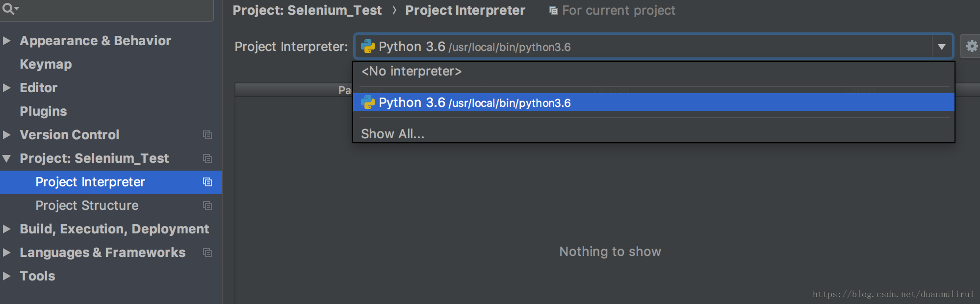Open the Editor settings label

point(38,88)
